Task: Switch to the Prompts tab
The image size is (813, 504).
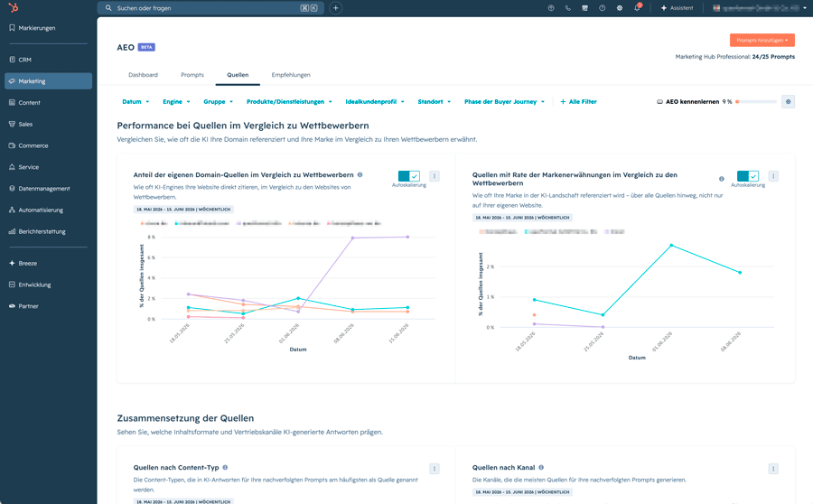Action: (x=192, y=75)
